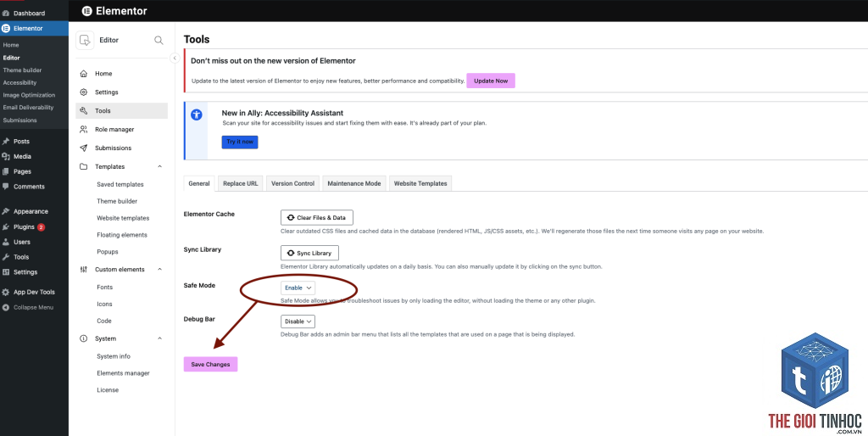
Task: Open Icons under Custom elements
Action: coord(104,305)
